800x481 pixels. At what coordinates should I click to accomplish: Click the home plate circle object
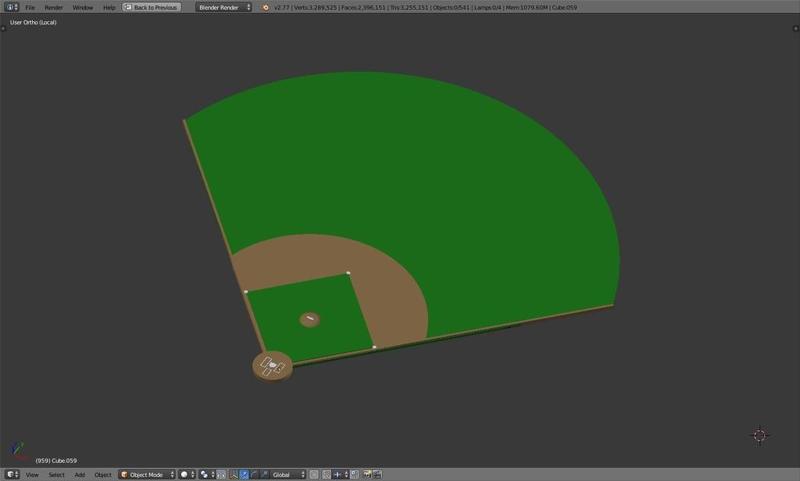click(x=272, y=366)
